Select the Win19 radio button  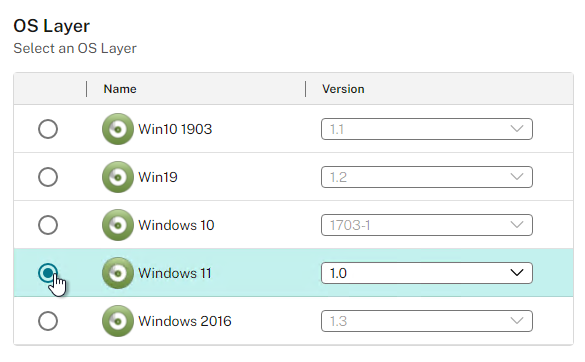(48, 177)
